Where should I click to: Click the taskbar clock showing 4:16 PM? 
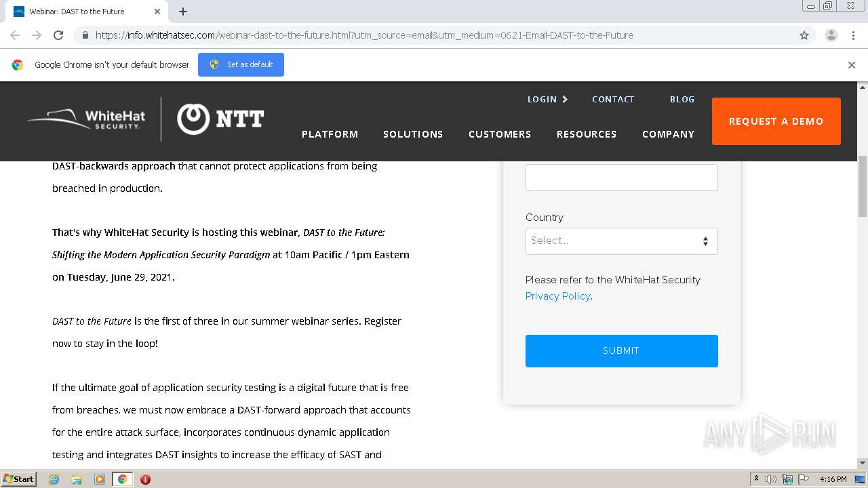833,479
